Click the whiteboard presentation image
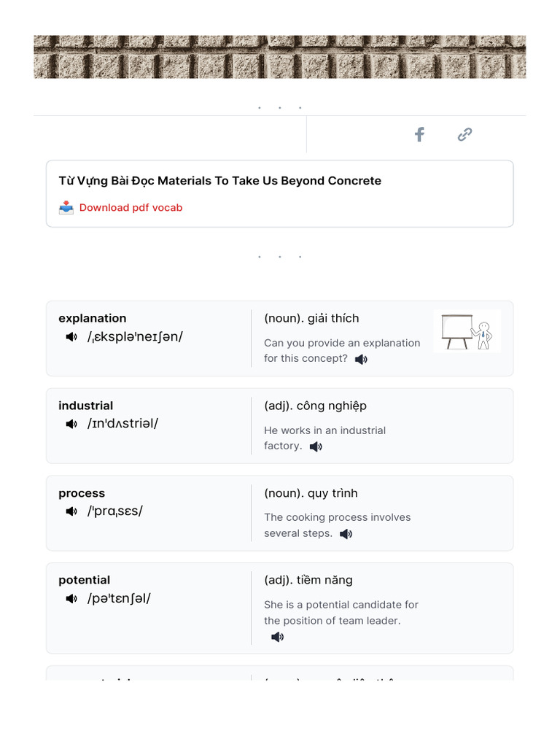Image resolution: width=560 pixels, height=747 pixels. point(467,331)
